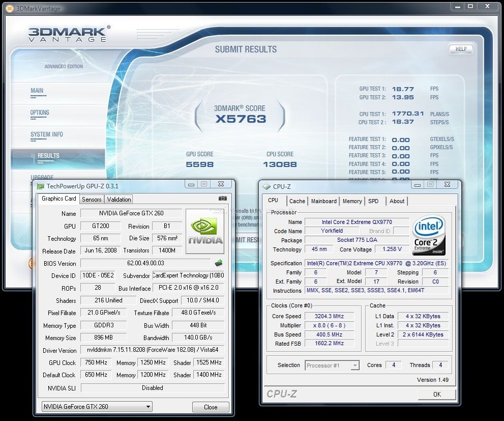Minimize the GPU-Z window
This screenshot has height=421, width=504.
click(191, 184)
